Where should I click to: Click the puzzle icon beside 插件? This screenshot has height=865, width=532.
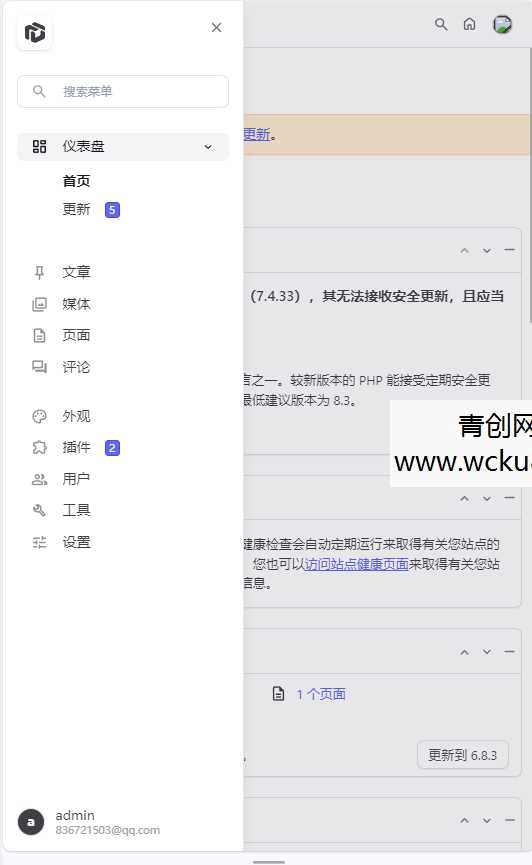pyautogui.click(x=39, y=447)
